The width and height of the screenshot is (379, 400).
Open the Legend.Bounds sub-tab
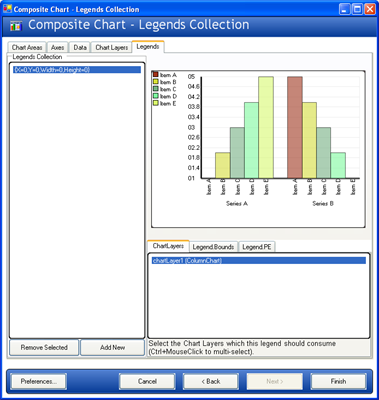pyautogui.click(x=213, y=247)
